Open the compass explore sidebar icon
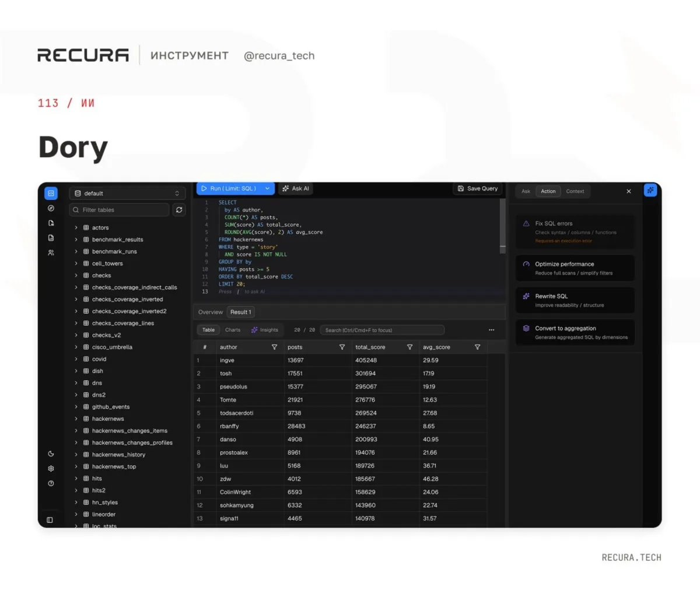 51,208
